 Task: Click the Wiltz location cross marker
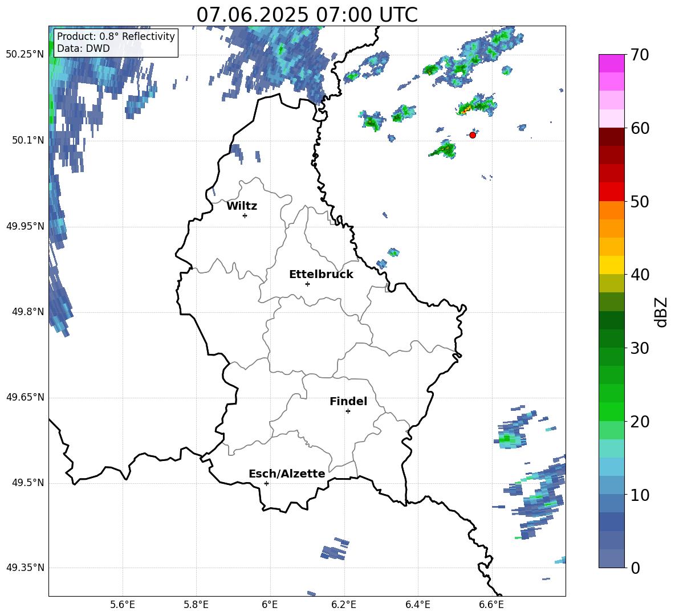(x=245, y=216)
